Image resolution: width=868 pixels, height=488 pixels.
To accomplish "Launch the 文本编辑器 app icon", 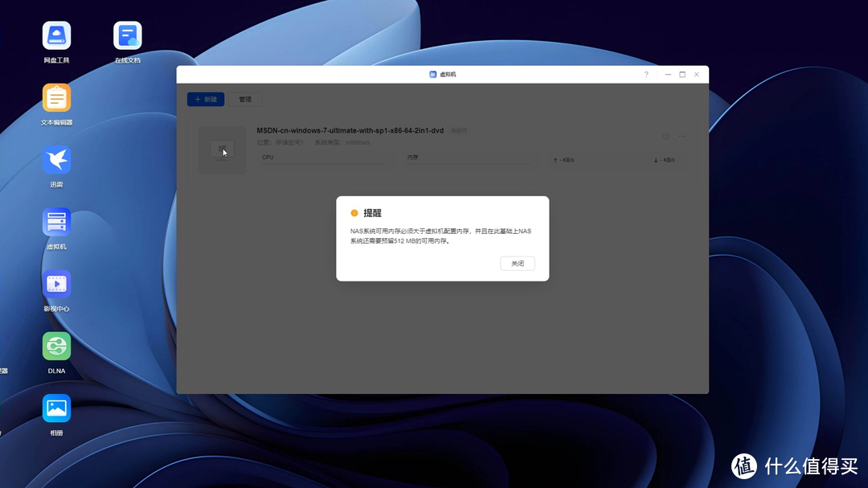I will click(56, 98).
